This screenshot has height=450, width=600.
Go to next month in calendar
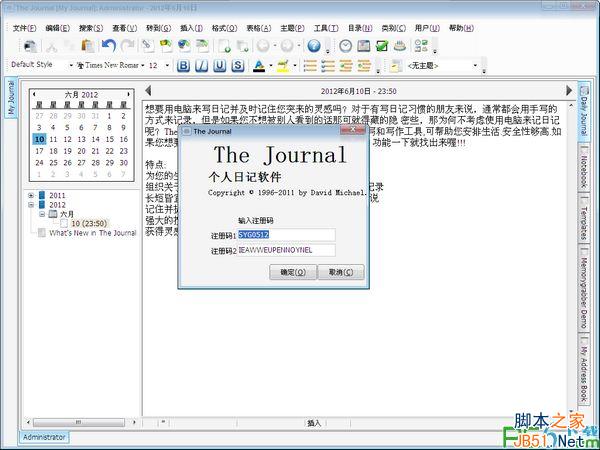pos(129,94)
